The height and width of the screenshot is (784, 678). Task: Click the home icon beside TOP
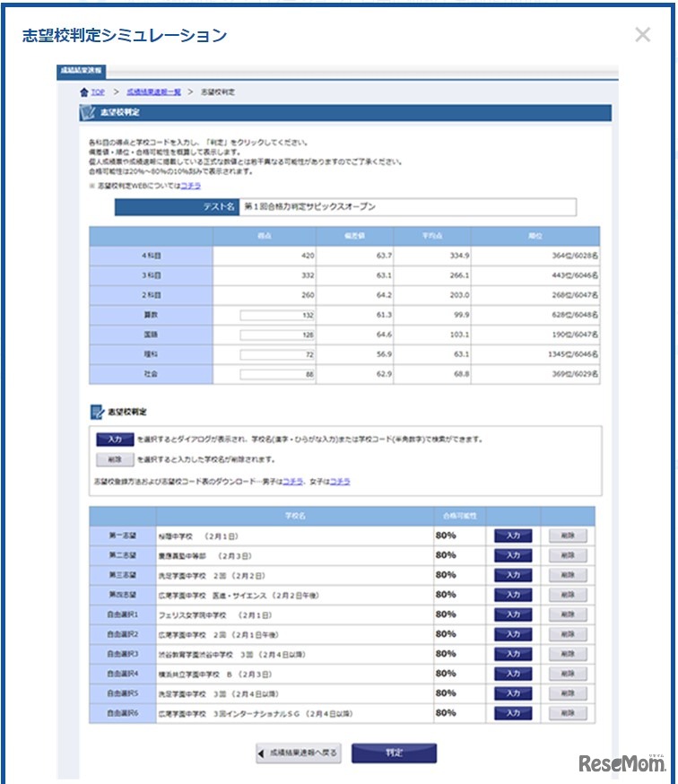[84, 92]
